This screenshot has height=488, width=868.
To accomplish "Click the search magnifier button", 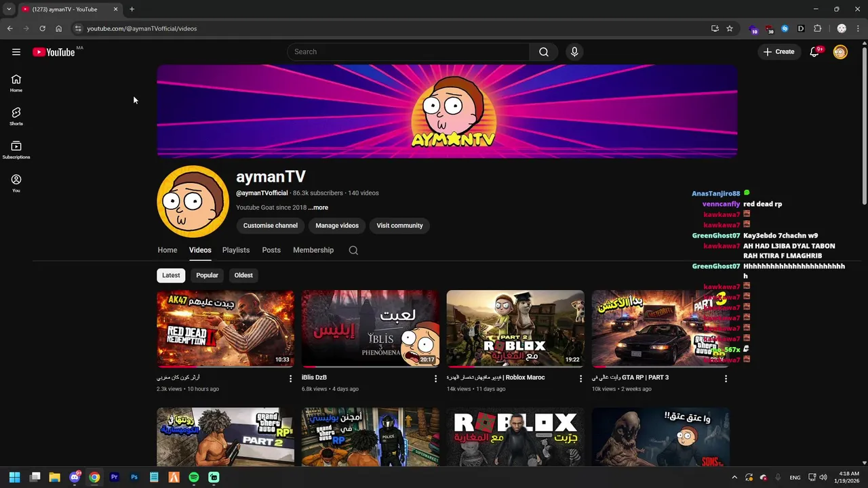I will [544, 52].
